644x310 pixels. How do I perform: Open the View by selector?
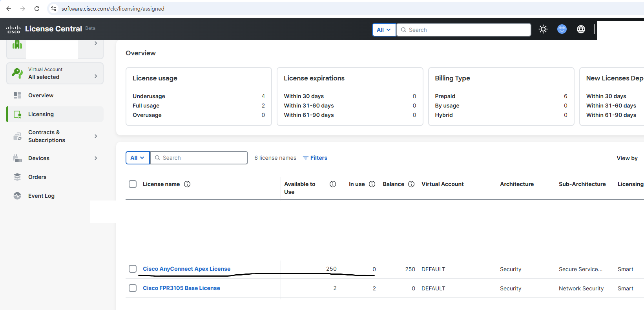point(627,158)
